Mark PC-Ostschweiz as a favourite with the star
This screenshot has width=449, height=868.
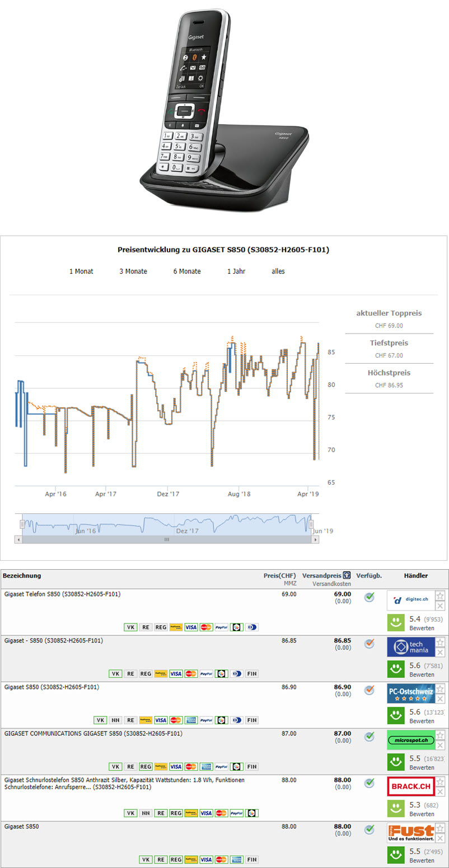click(440, 688)
